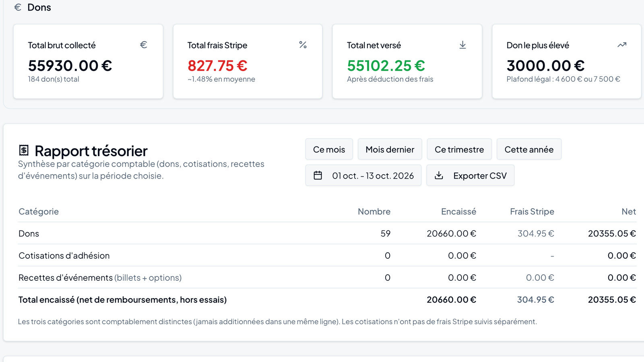Select the Ce trimestre period filter
Viewport: 644px width, 362px height.
pyautogui.click(x=459, y=149)
